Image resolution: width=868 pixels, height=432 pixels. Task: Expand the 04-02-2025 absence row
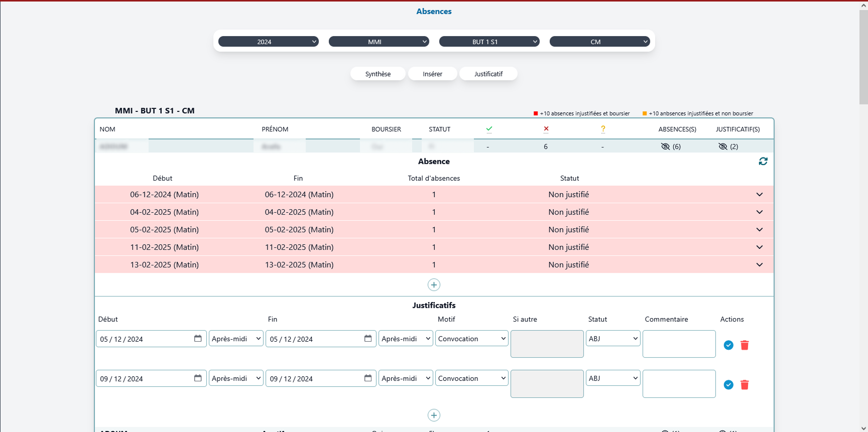pos(760,212)
